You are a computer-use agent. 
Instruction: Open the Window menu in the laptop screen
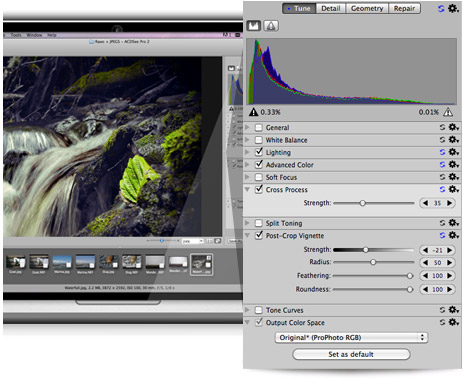34,35
